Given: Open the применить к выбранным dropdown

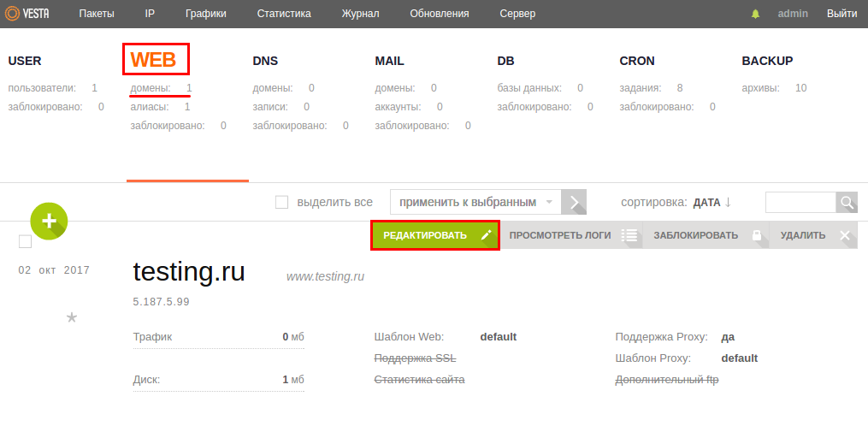Looking at the screenshot, I should point(475,202).
